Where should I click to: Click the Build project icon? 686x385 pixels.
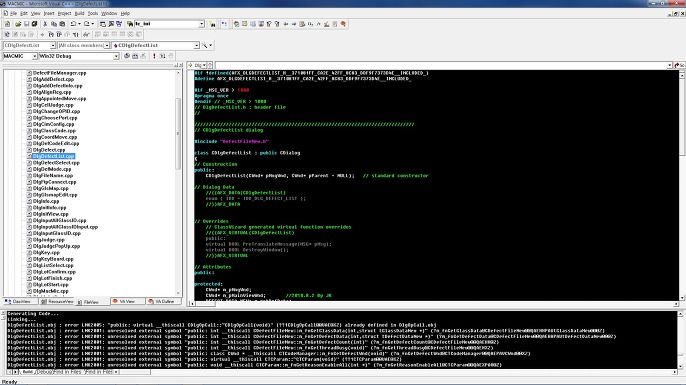[135, 56]
